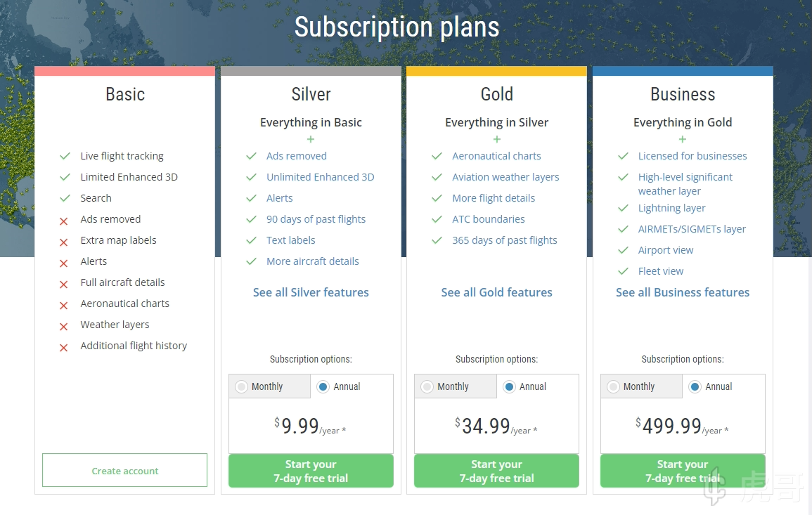
Task: Choose Annual option for the Silver plan
Action: 323,386
